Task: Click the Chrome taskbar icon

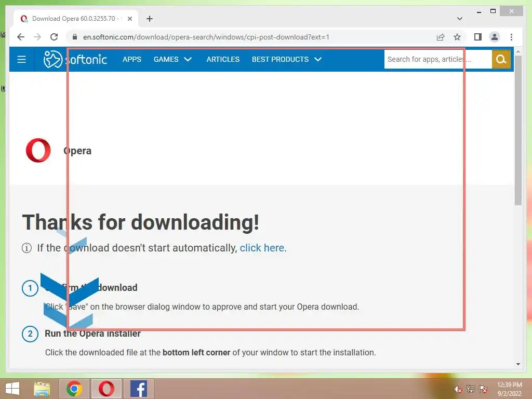Action: click(74, 389)
